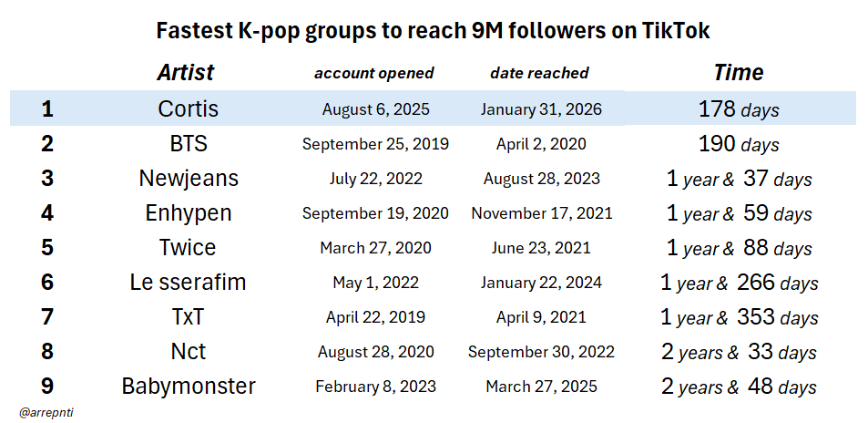This screenshot has height=423, width=868.
Task: Click the 'April 2, 2020' date reached
Action: 541,144
